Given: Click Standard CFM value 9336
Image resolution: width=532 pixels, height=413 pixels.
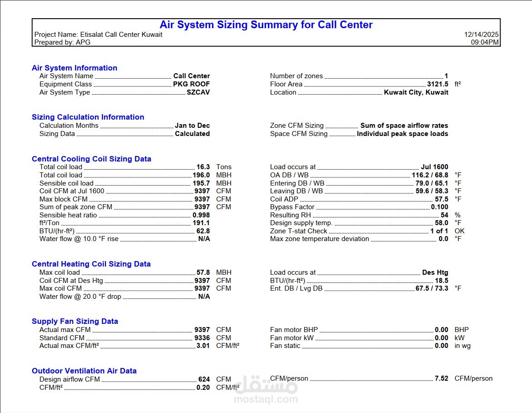Looking at the screenshot, I should click(202, 338).
